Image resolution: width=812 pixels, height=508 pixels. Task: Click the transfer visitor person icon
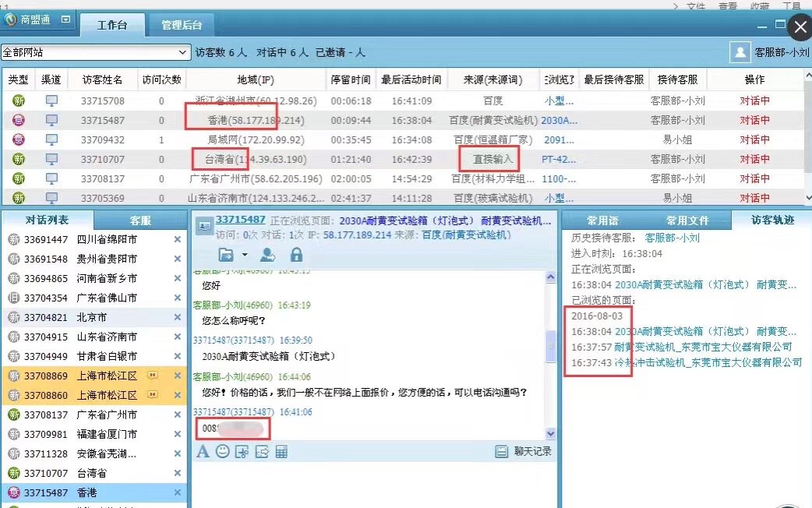267,254
